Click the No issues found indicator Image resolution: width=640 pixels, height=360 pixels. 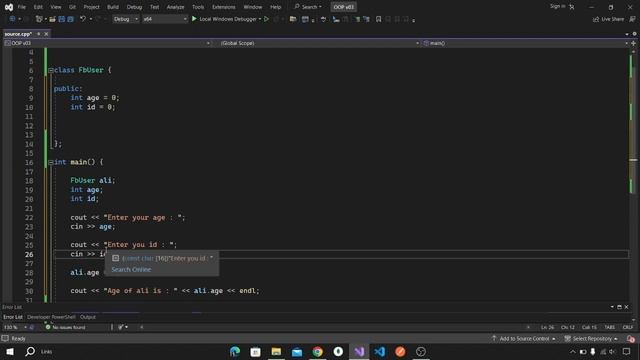(65, 327)
